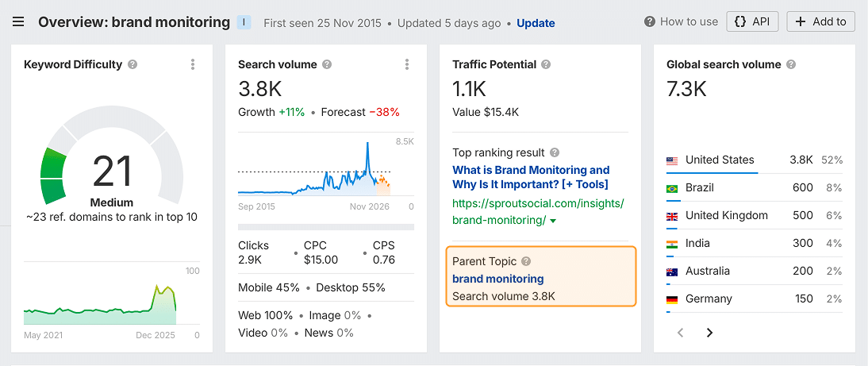Click the Keyword Difficulty help icon
Image resolution: width=868 pixels, height=366 pixels.
133,64
